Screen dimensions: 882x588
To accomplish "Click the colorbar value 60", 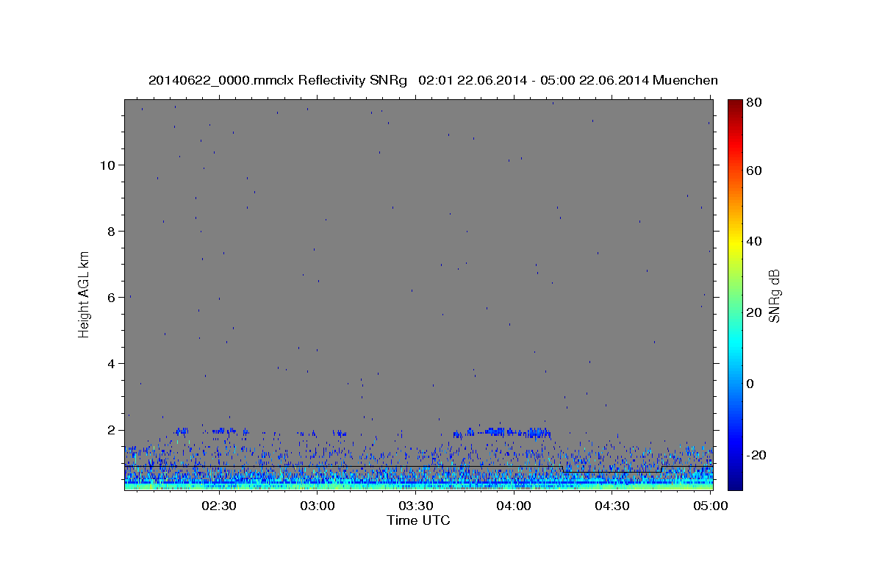I will (754, 171).
